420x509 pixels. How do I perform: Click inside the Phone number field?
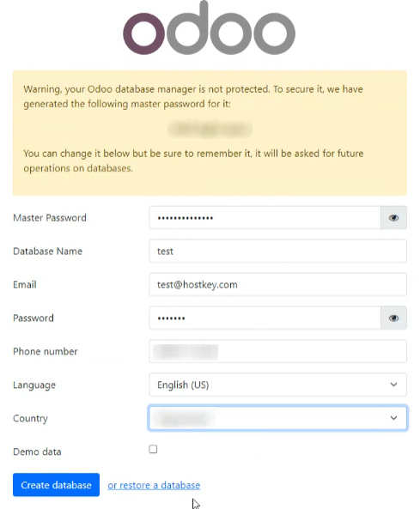pyautogui.click(x=277, y=351)
